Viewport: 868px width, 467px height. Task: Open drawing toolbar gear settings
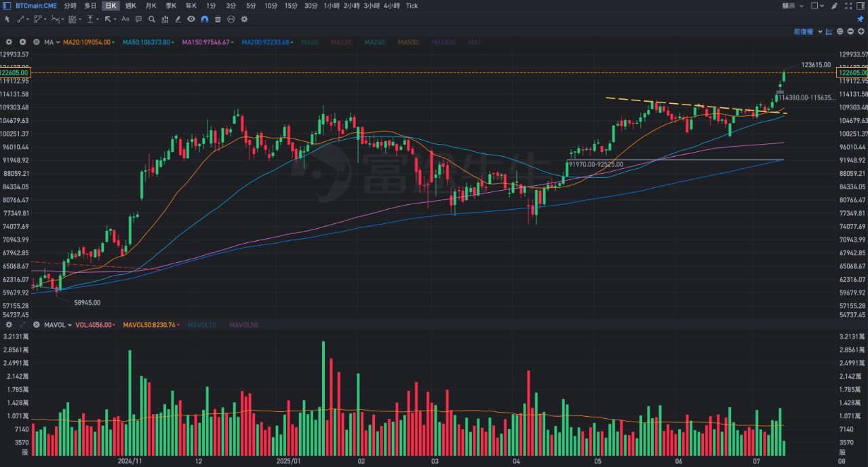[244, 19]
